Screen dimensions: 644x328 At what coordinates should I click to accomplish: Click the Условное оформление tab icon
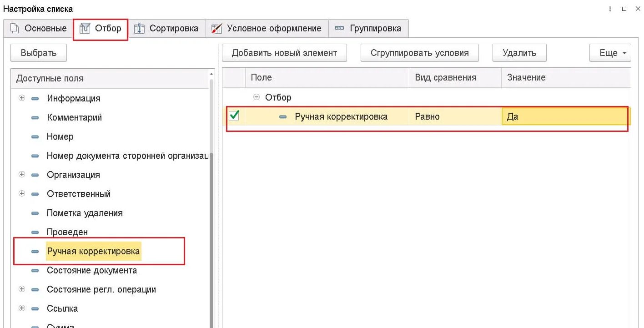click(x=217, y=29)
